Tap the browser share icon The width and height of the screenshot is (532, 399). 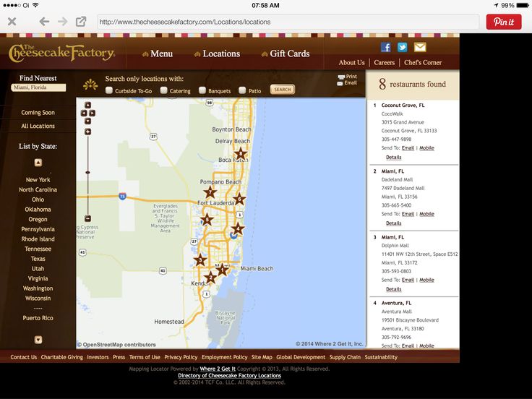(81, 22)
